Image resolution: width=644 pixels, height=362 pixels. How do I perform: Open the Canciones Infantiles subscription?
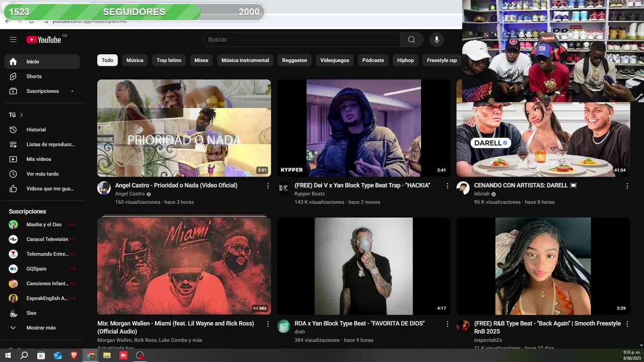[42, 284]
